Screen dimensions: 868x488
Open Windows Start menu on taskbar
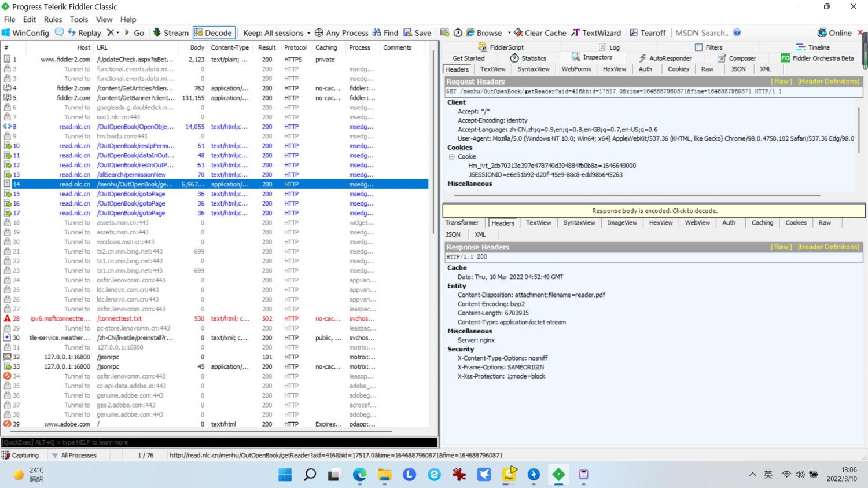click(x=285, y=475)
